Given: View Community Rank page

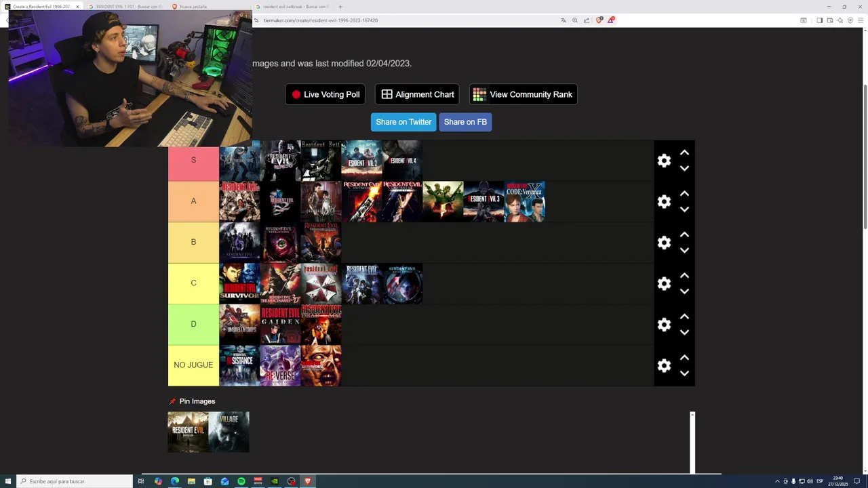Looking at the screenshot, I should [523, 94].
